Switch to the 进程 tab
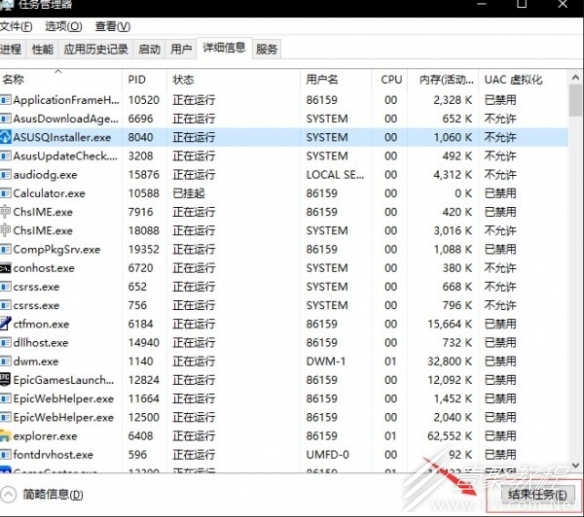584x517 pixels. pyautogui.click(x=12, y=49)
